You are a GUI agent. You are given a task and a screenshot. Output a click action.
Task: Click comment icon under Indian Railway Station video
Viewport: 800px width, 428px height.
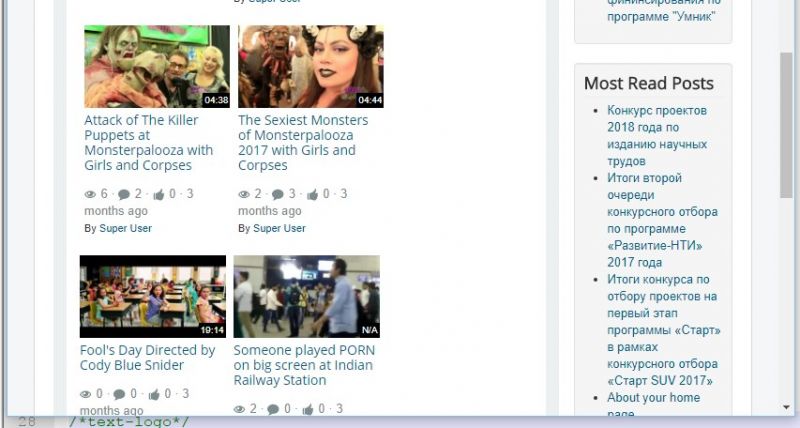coord(273,409)
